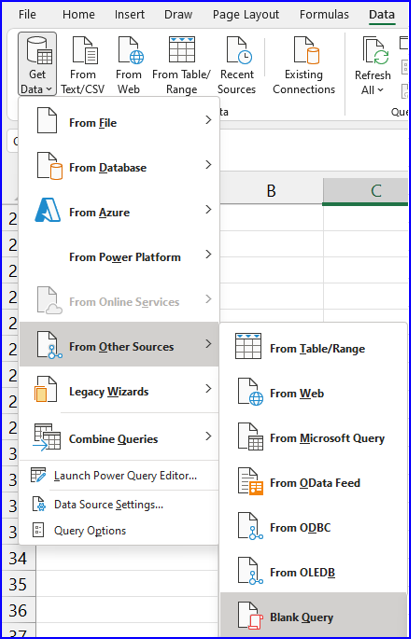
Task: Select From OLEDB label
Action: click(x=302, y=573)
